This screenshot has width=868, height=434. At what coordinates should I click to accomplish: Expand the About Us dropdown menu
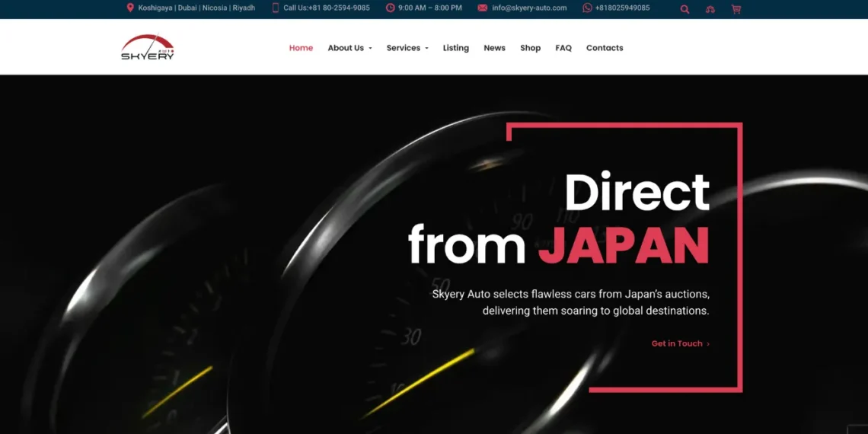click(349, 48)
